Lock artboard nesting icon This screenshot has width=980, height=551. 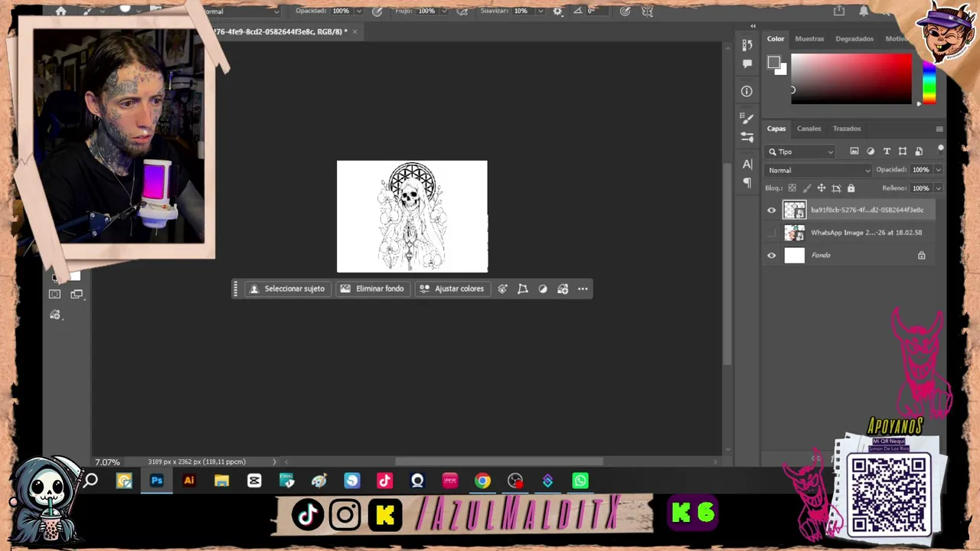click(x=836, y=188)
